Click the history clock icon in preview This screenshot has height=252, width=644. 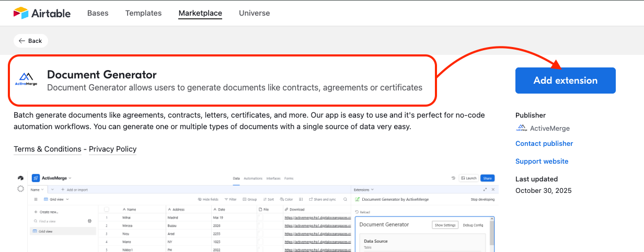coord(453,178)
